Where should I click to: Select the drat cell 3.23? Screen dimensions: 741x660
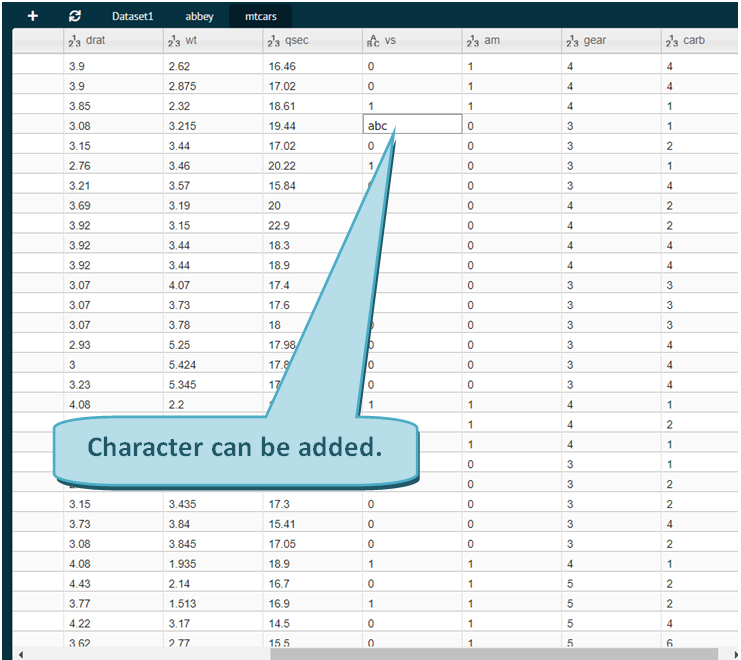(113, 385)
